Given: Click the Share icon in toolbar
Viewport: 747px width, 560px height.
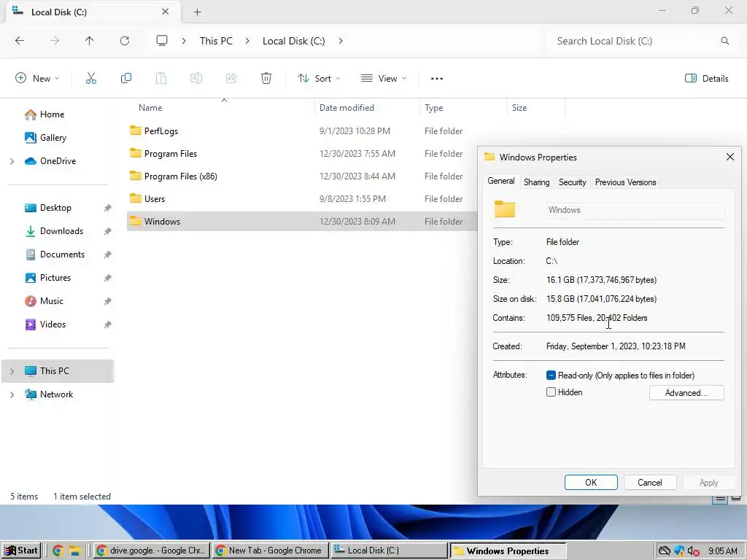Looking at the screenshot, I should coord(231,79).
